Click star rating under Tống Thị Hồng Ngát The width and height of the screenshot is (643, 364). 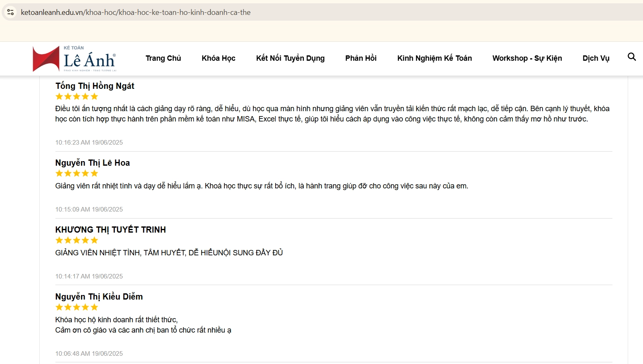pyautogui.click(x=77, y=97)
